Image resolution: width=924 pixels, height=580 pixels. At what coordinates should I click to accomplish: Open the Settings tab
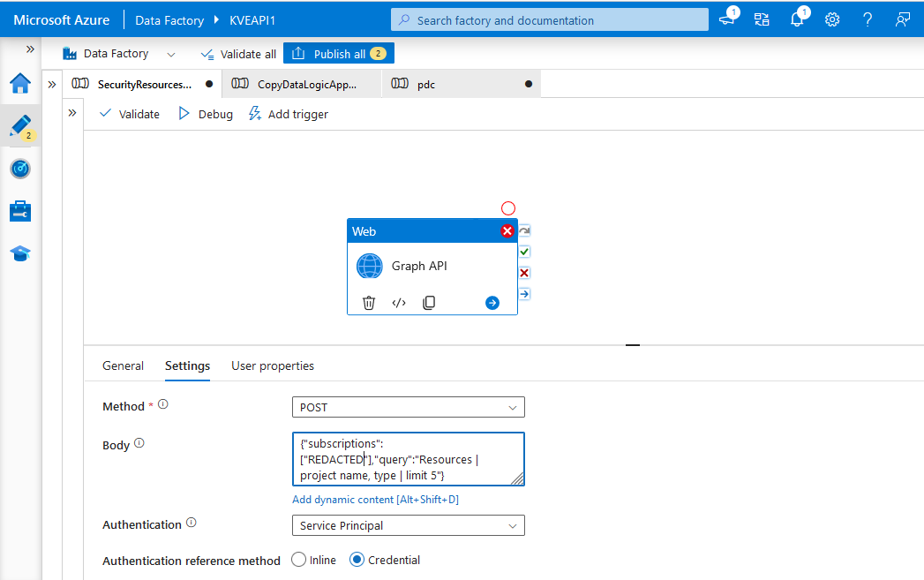pyautogui.click(x=187, y=365)
